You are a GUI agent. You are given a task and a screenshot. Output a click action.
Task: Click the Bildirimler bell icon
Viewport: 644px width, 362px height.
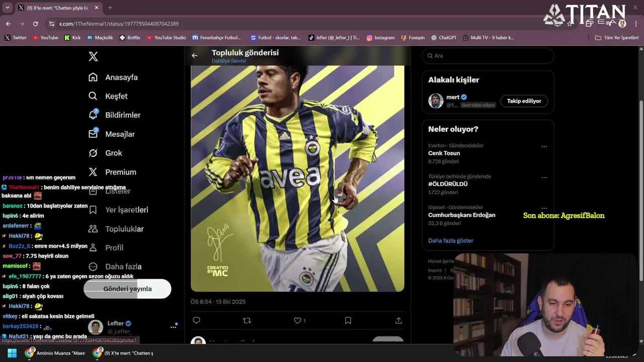[x=93, y=115]
